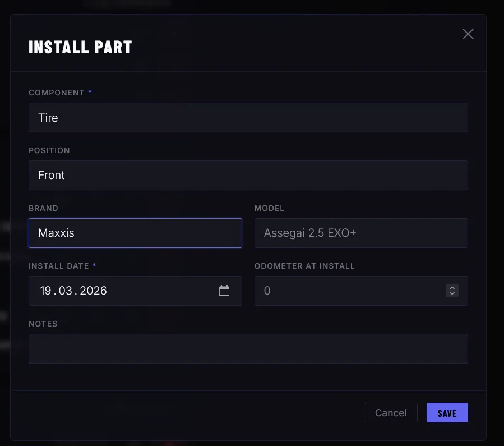Viewport: 504px width, 446px height.
Task: Save the installed part
Action: coord(447,412)
